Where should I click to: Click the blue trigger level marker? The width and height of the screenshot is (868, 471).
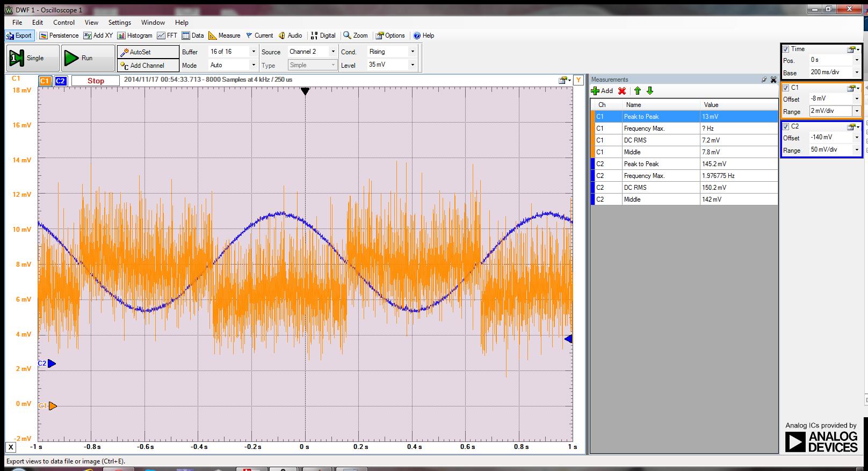(568, 339)
